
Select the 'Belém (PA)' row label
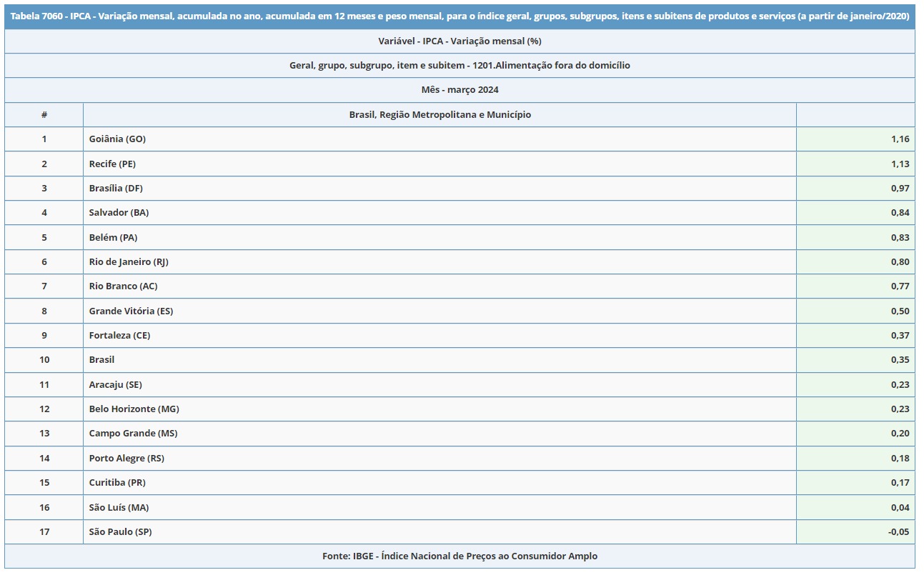[113, 237]
